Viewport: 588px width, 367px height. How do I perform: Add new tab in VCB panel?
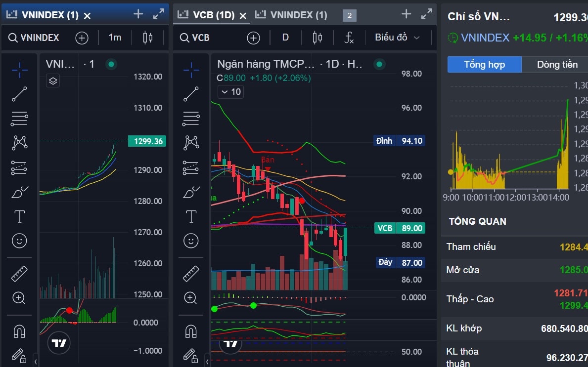(406, 14)
